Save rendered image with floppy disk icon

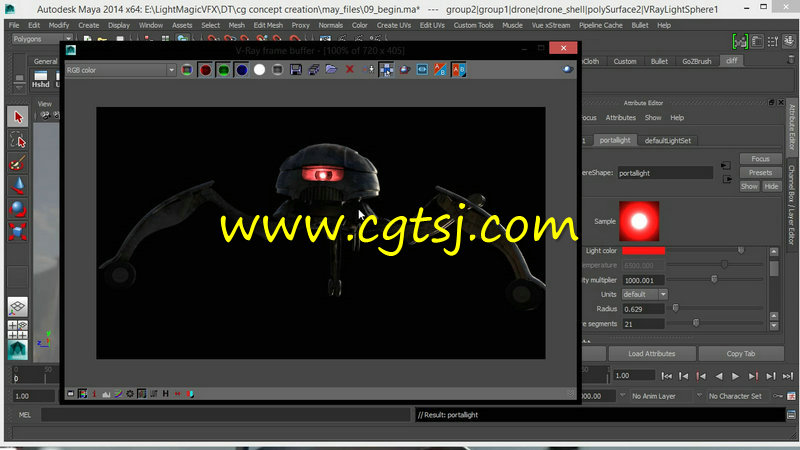tap(295, 70)
